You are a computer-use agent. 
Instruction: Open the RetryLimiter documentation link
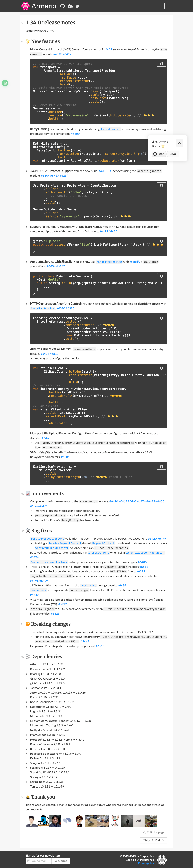coord(110,129)
